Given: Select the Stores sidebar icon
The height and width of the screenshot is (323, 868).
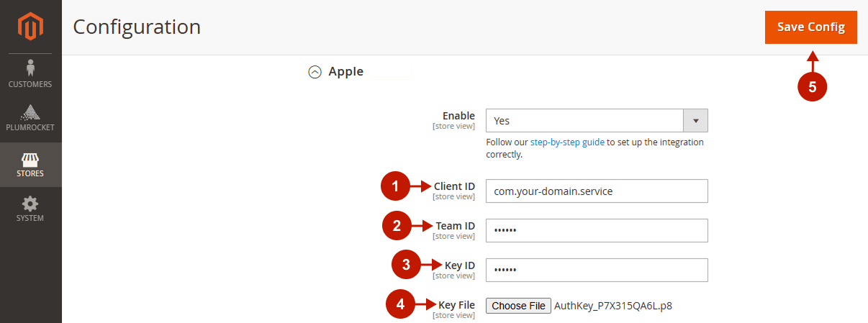Looking at the screenshot, I should tap(30, 164).
